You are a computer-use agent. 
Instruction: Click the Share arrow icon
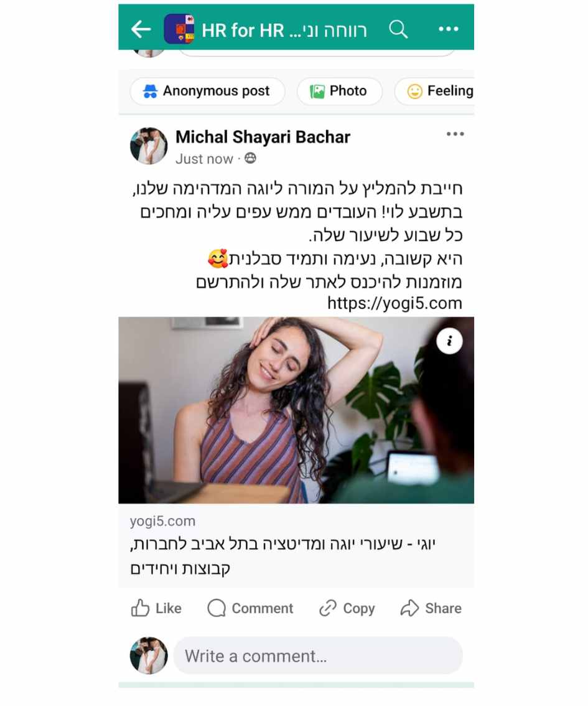point(410,608)
